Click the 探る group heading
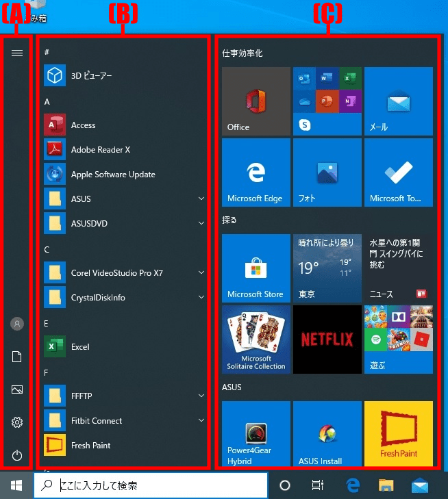Screen dimensions: 448x499 [229, 220]
